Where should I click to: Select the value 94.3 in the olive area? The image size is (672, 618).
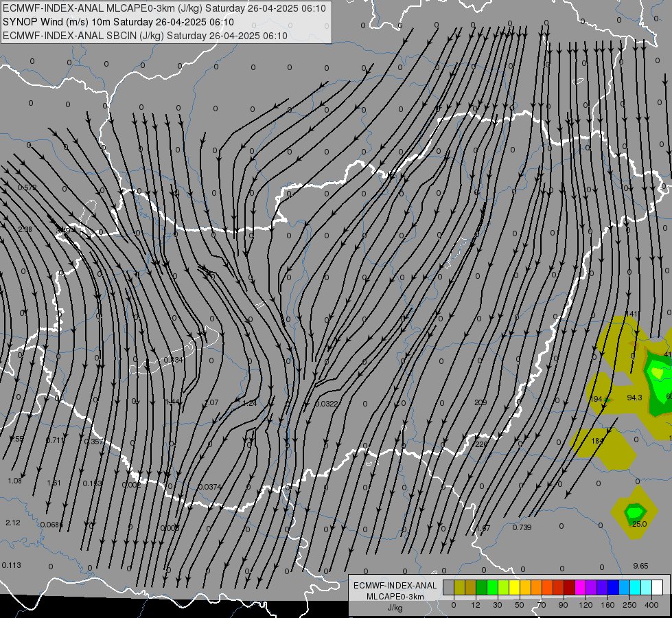click(x=634, y=398)
